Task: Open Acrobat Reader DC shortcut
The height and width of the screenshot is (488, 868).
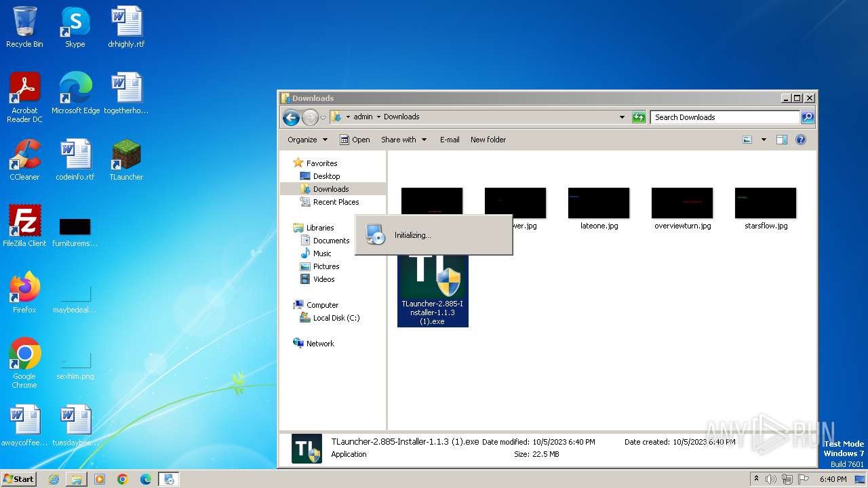Action: point(24,98)
